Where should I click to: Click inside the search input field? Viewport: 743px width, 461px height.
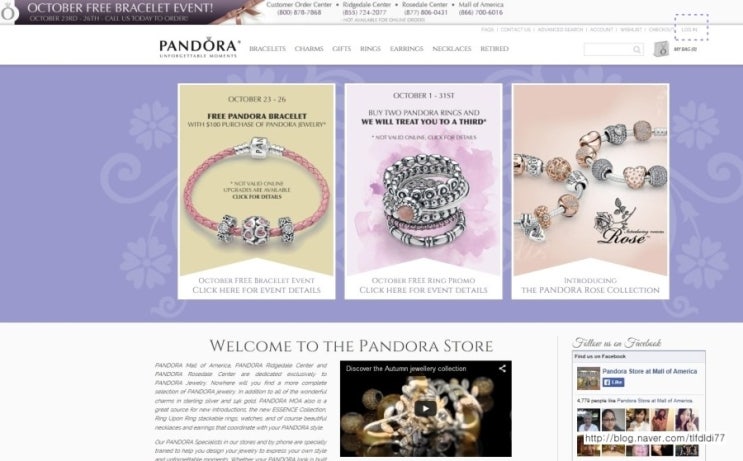point(608,49)
